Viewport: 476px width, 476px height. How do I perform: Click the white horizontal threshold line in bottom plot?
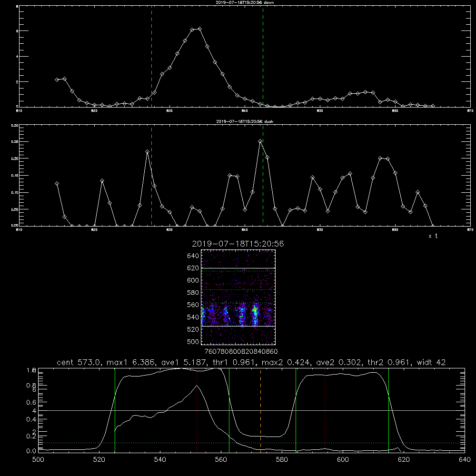point(251,410)
